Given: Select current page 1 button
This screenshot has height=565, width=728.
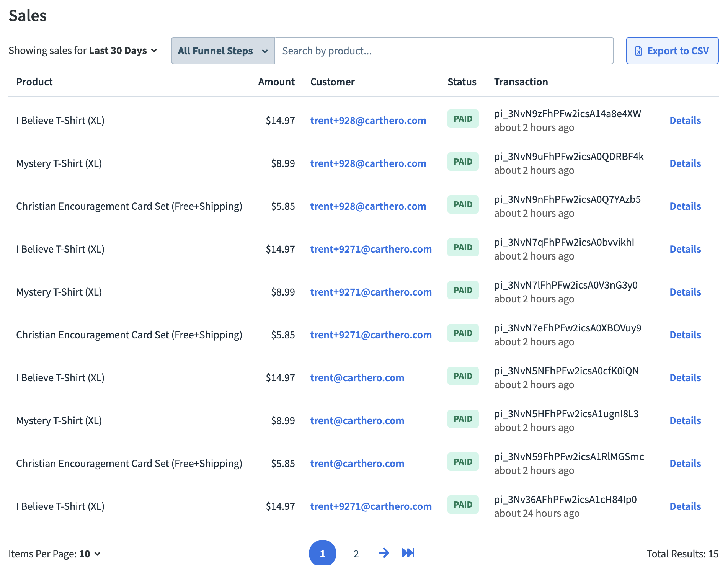Looking at the screenshot, I should (323, 553).
